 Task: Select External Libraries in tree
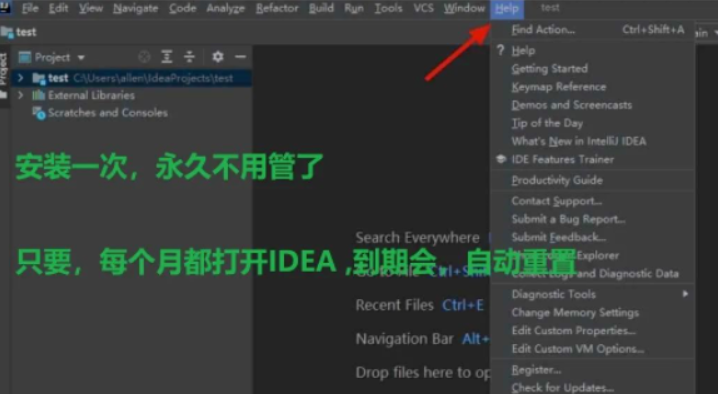91,95
